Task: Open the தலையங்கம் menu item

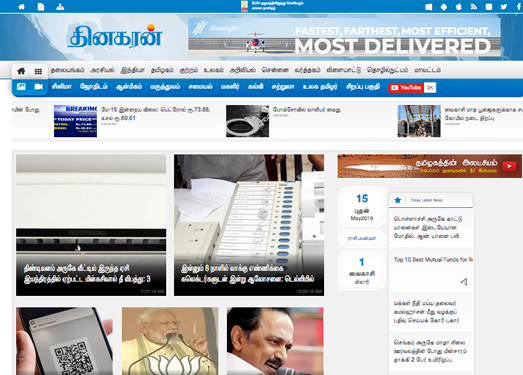Action: 68,70
